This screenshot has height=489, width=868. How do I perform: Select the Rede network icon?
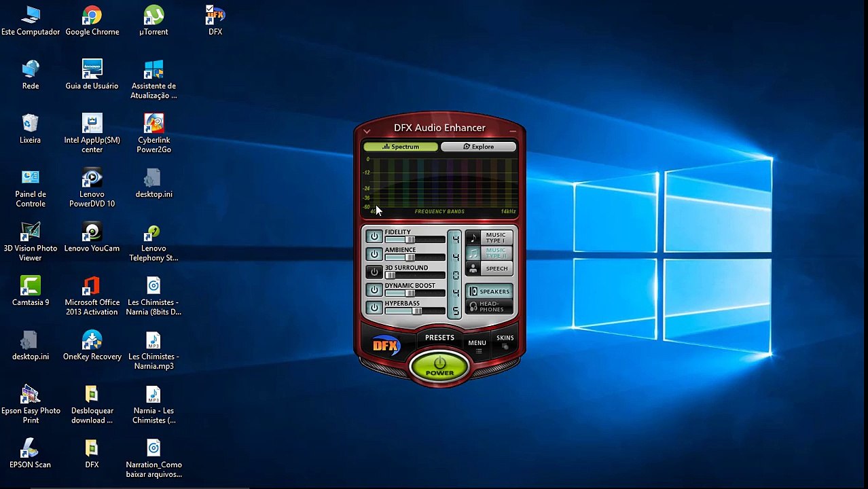31,75
